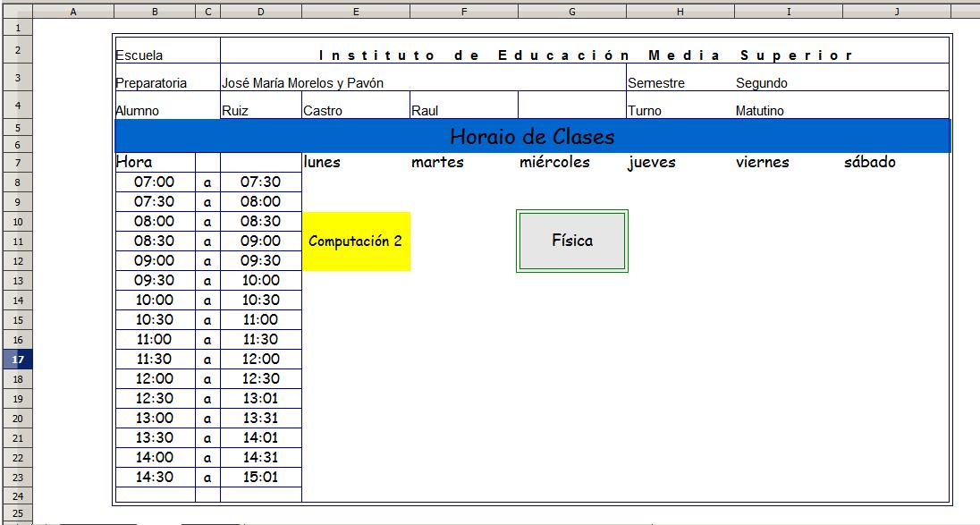Select column header B

point(154,11)
